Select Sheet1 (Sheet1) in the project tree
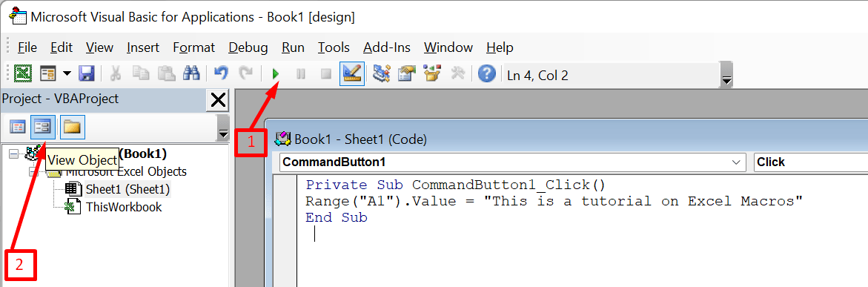 (x=127, y=190)
